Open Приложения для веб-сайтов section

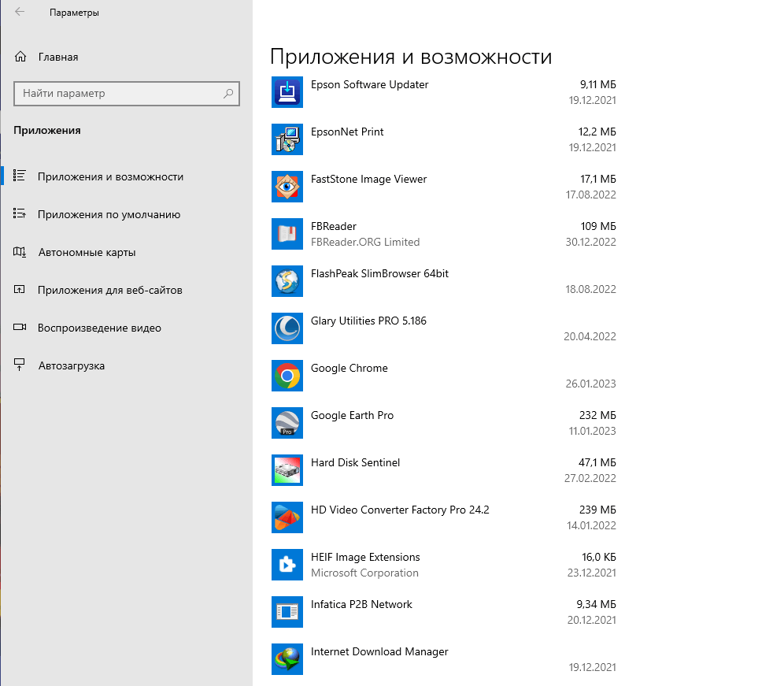pos(110,290)
